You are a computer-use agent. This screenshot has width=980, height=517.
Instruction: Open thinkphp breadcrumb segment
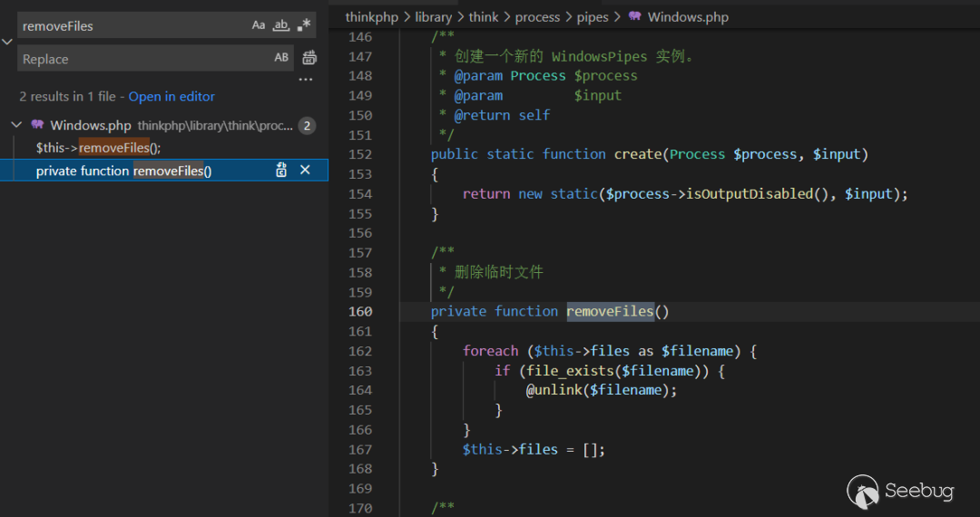tap(371, 17)
